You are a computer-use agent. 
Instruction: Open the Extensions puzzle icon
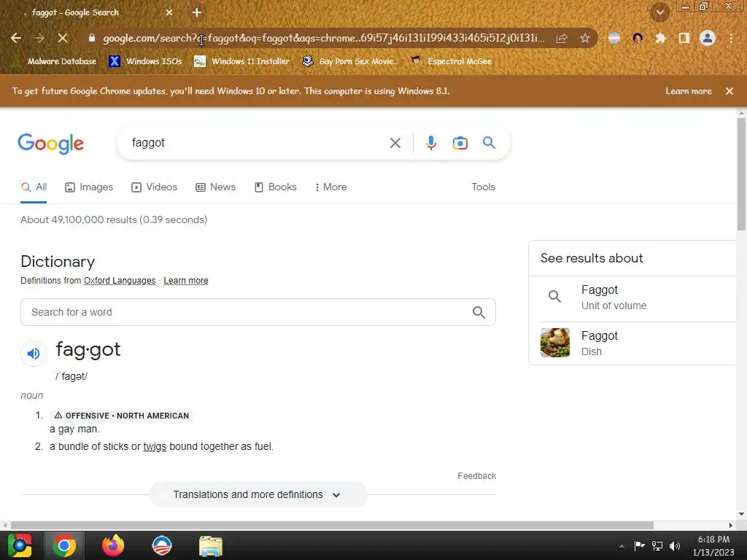click(660, 38)
